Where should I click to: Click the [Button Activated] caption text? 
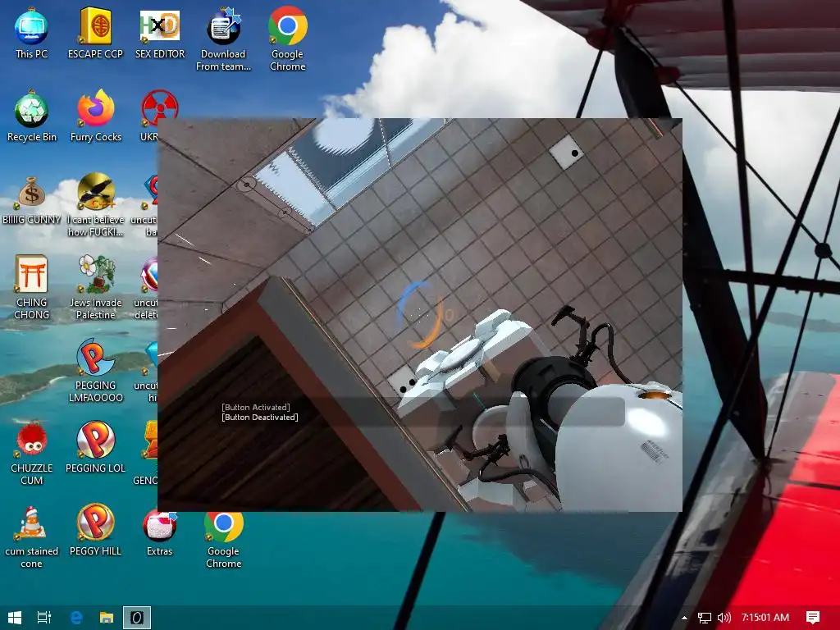pyautogui.click(x=256, y=407)
